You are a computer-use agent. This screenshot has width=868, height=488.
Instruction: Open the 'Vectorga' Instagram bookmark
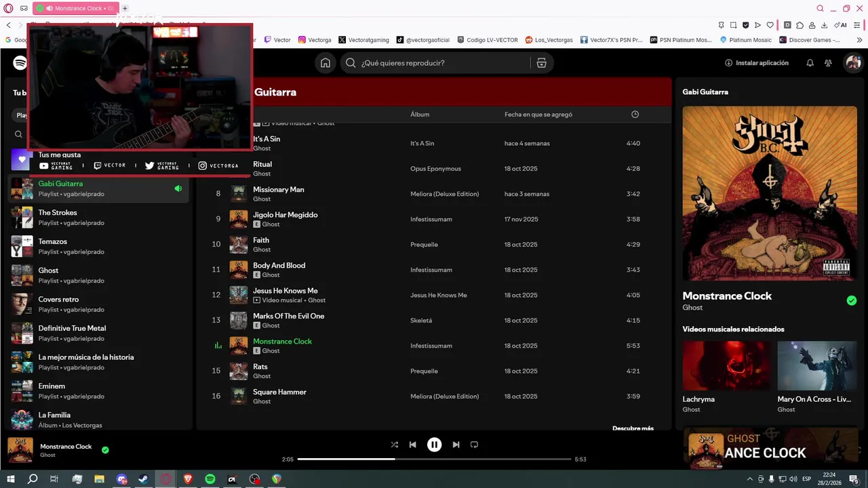click(x=315, y=40)
